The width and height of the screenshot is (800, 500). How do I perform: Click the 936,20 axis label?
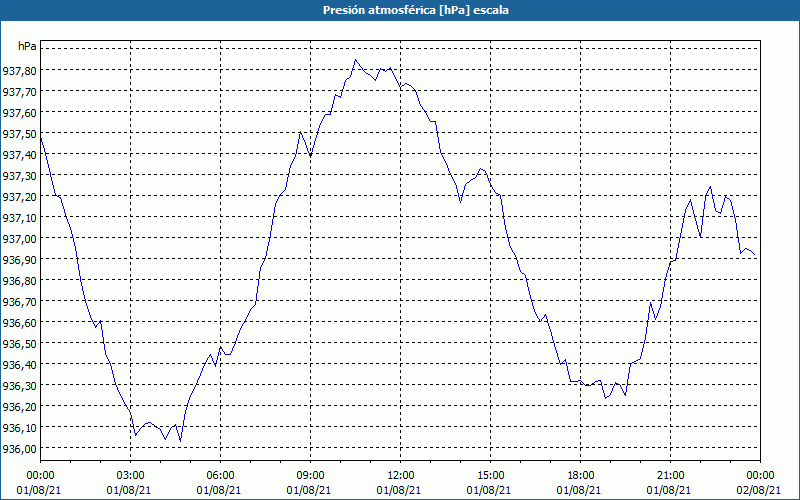[x=19, y=406]
